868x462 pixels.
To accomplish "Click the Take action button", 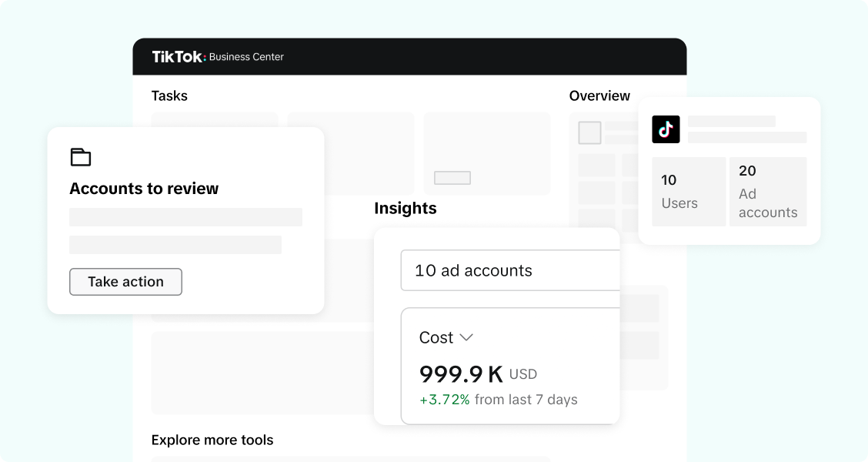I will [x=125, y=281].
